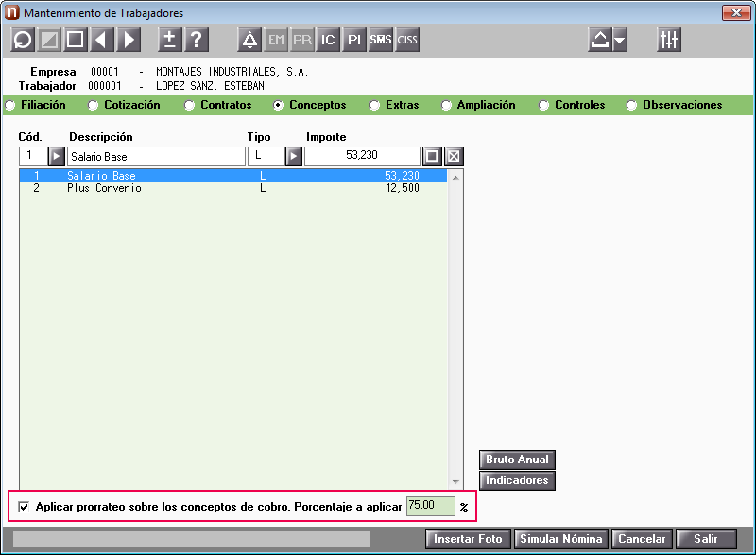Select the Ampliación radio option
Image resolution: width=756 pixels, height=555 pixels.
446,105
